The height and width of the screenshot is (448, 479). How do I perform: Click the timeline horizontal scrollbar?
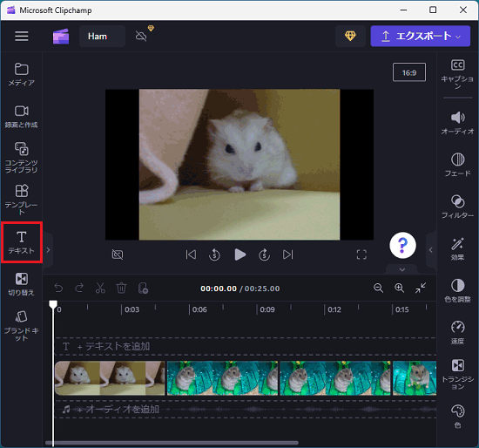click(172, 443)
